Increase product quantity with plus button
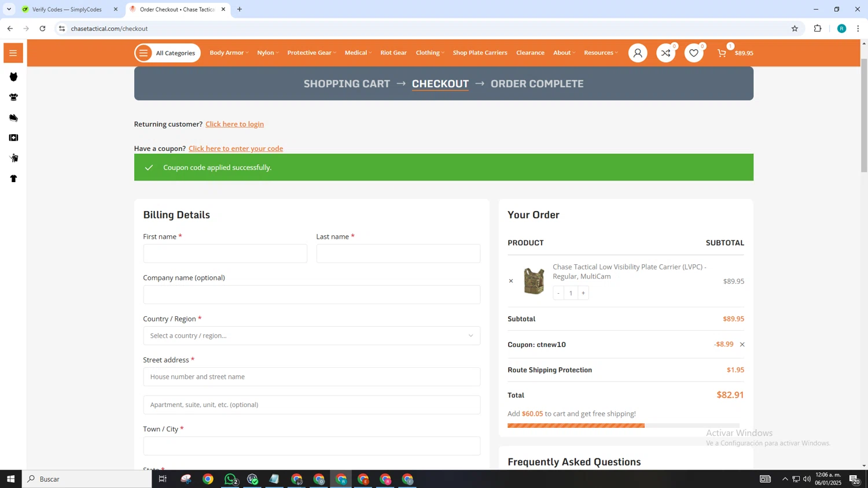The width and height of the screenshot is (868, 488). 583,293
